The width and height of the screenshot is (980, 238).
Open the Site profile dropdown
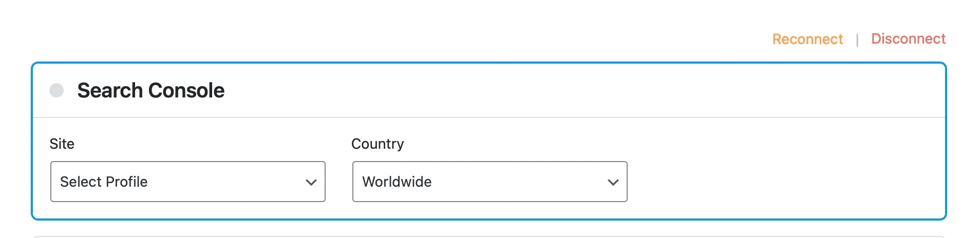point(187,182)
